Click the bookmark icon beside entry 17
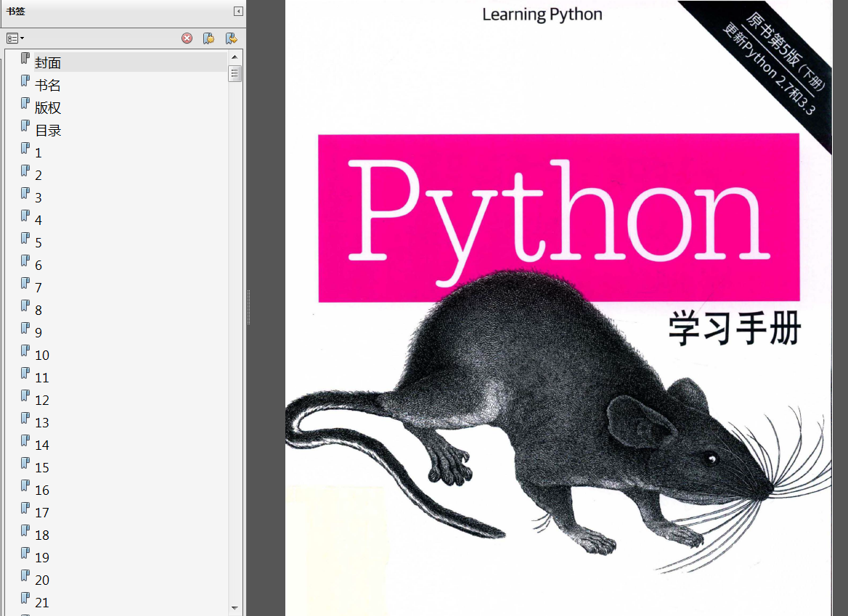848x616 pixels. 25,509
